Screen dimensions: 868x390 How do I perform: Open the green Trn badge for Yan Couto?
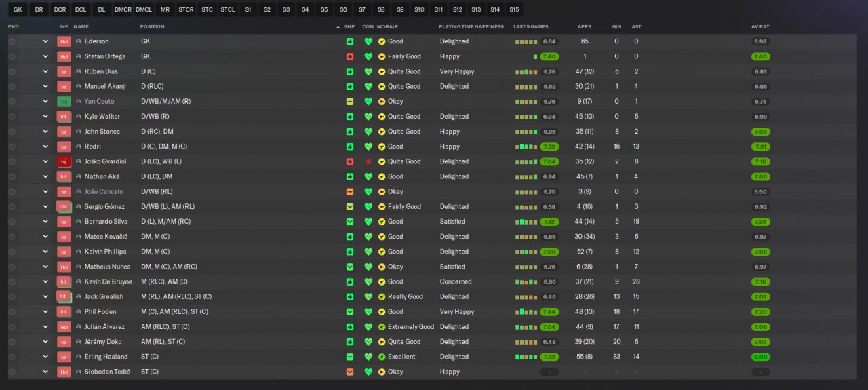[64, 102]
